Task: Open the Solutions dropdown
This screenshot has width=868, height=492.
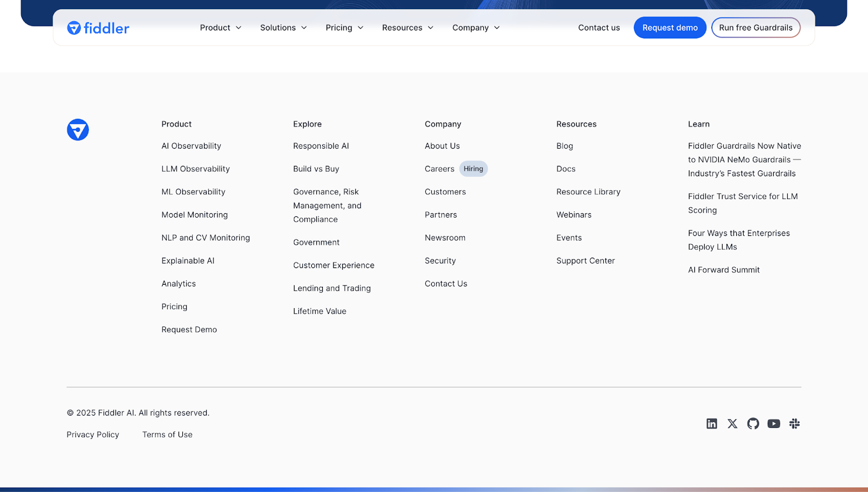Action: 283,28
